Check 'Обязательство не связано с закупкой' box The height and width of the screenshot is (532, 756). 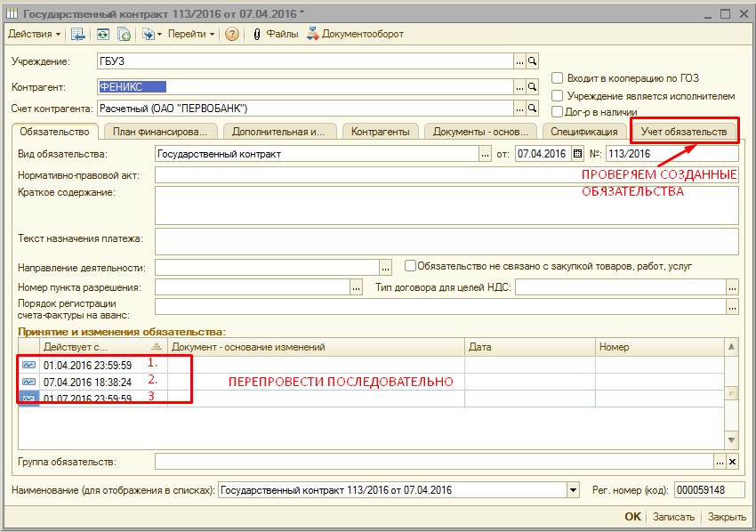(410, 265)
